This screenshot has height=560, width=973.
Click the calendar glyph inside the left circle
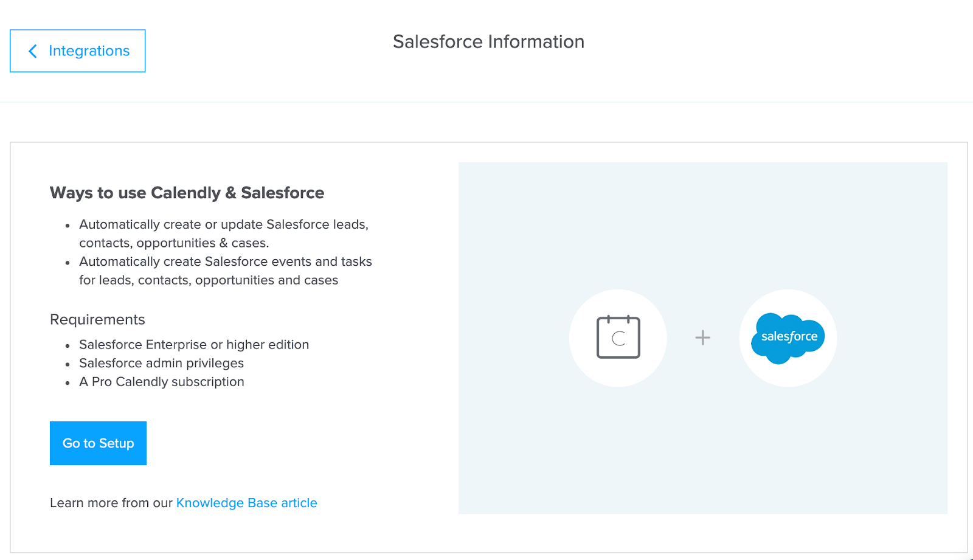tap(618, 337)
